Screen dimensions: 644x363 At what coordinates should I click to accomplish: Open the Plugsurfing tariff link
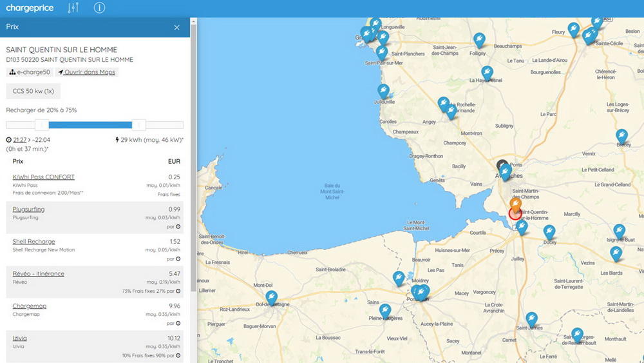click(28, 210)
